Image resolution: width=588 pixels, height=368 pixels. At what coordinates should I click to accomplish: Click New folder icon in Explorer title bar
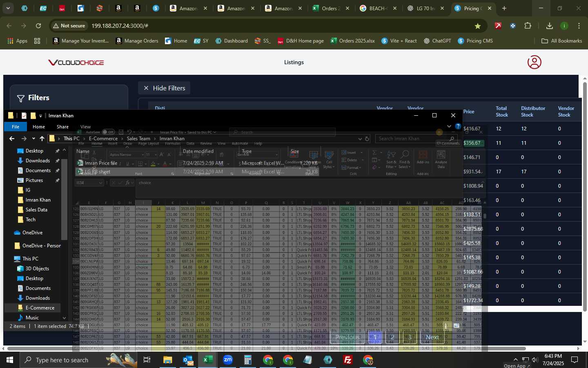tap(33, 116)
